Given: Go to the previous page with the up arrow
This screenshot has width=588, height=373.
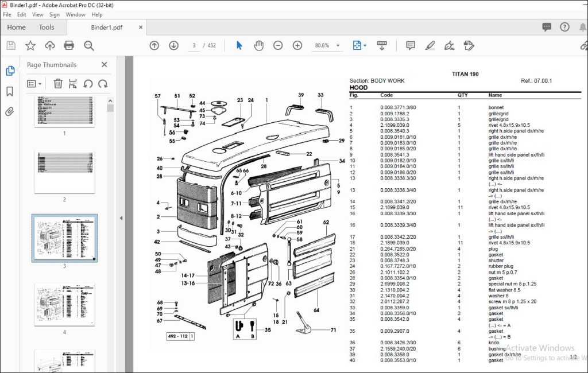Looking at the screenshot, I should point(154,45).
